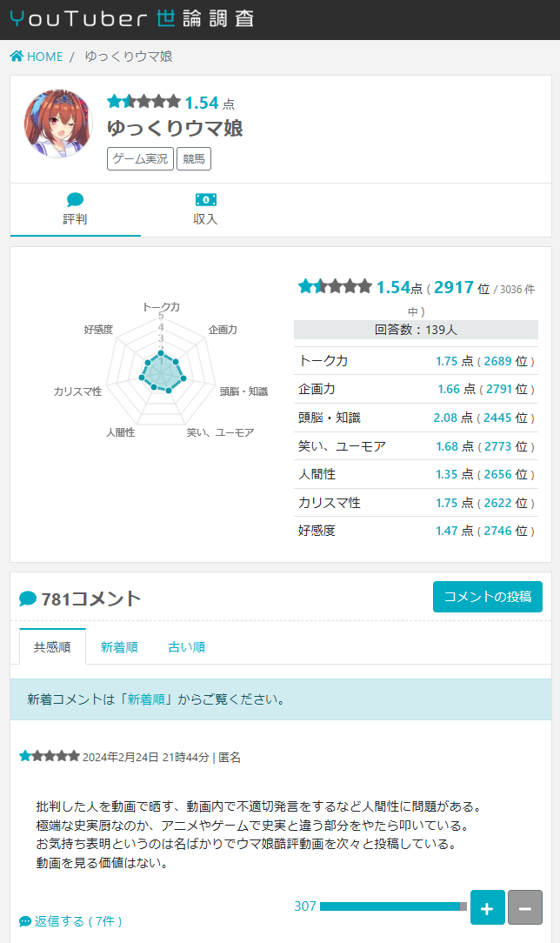Switch to the 新着順 sort tab
Viewport: 560px width, 943px height.
coord(119,647)
